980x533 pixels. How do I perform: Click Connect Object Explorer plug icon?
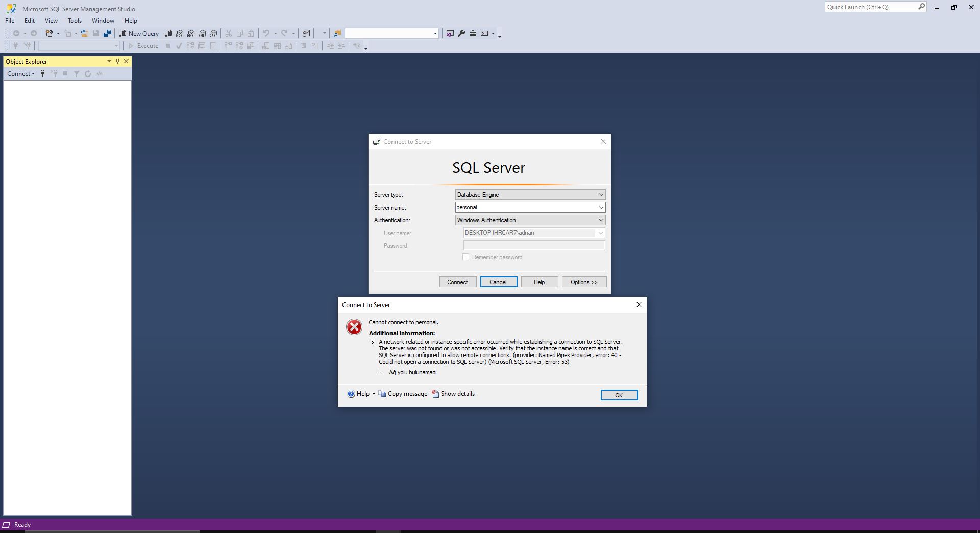(x=43, y=74)
